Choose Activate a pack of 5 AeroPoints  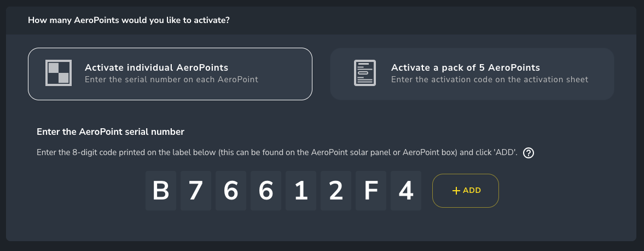click(472, 73)
